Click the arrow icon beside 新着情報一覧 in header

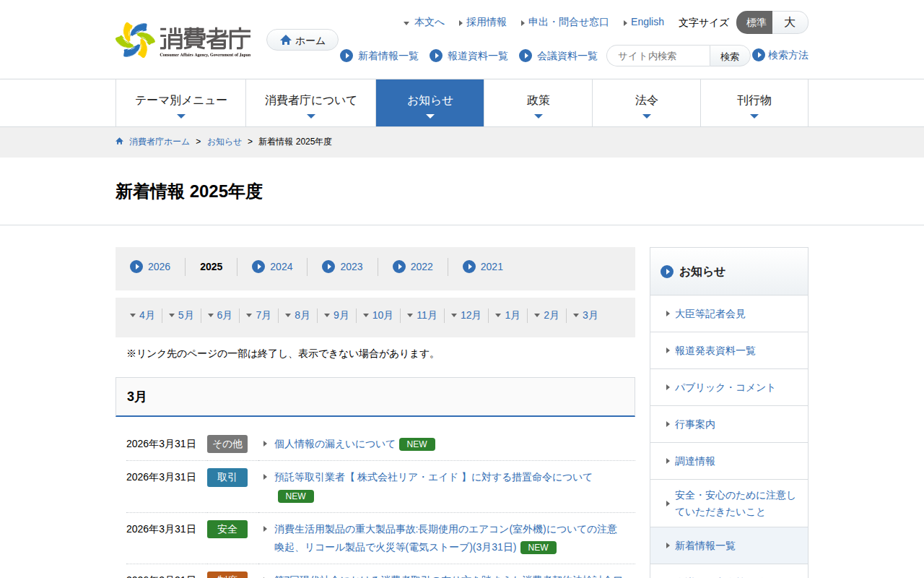click(x=346, y=56)
